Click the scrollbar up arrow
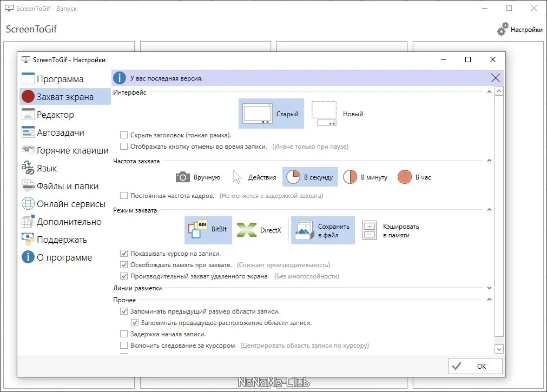The image size is (547, 392). coord(499,91)
